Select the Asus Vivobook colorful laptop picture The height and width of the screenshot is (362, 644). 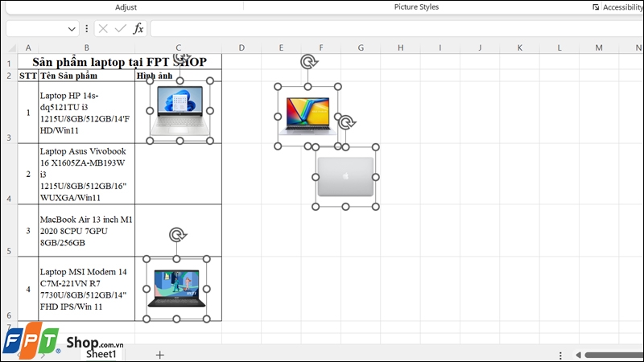(308, 116)
